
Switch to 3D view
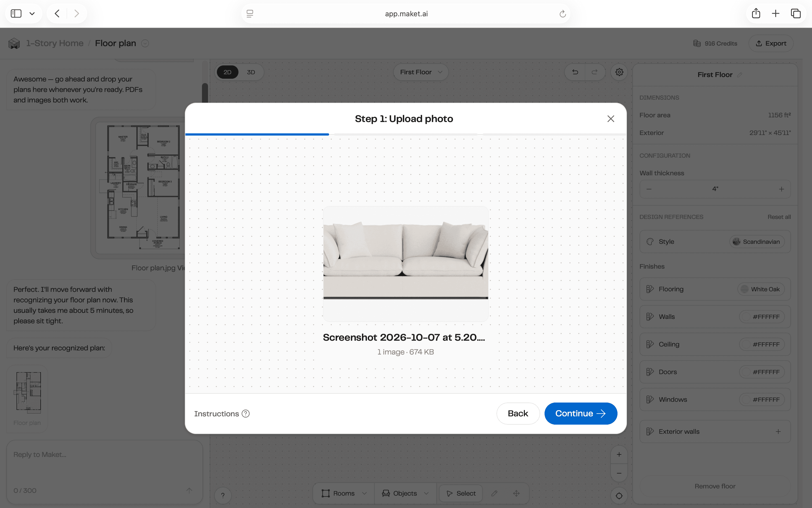(x=251, y=72)
